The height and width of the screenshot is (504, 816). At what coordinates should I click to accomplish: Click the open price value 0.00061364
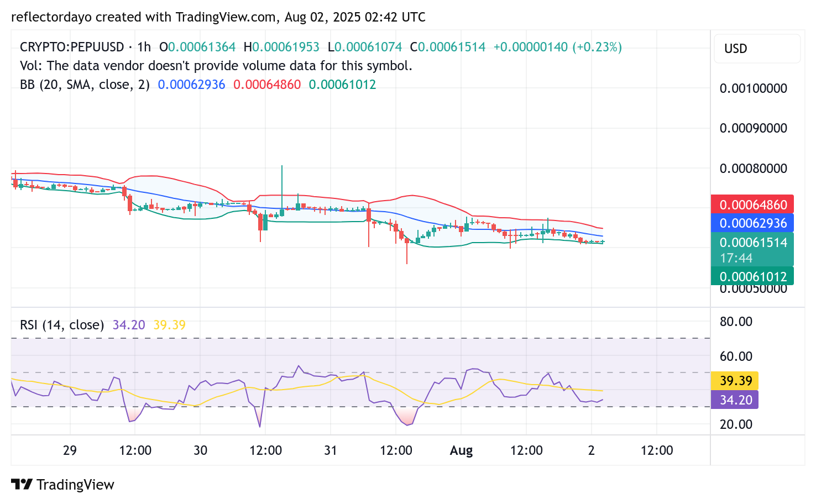(x=202, y=47)
